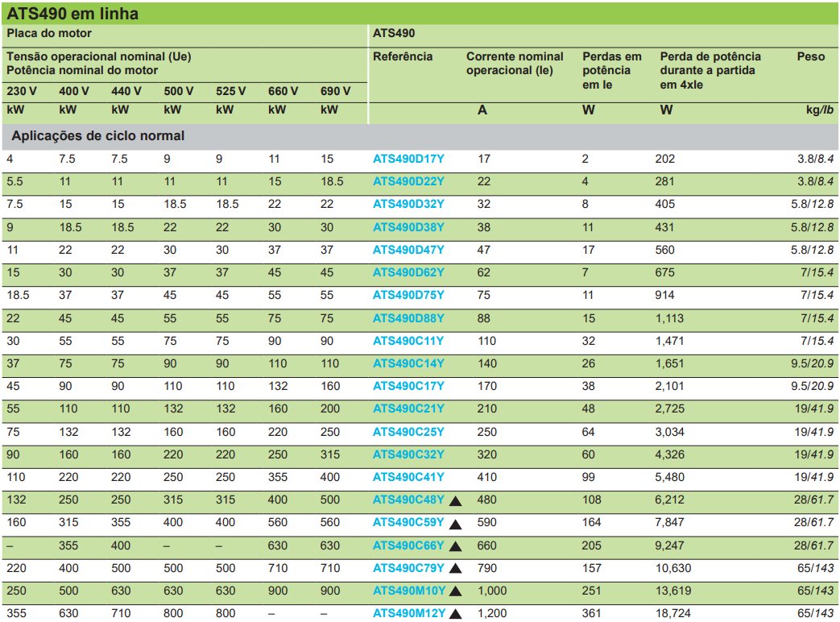Select current value 1,000 in ATS490M10Y row

click(492, 591)
